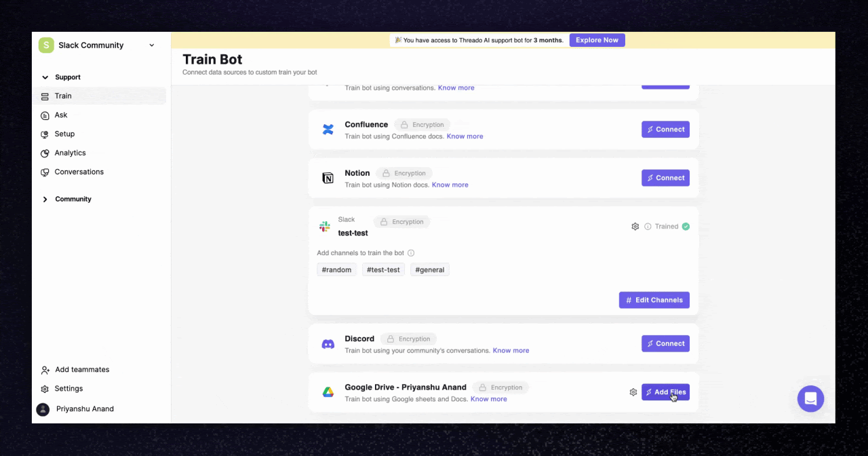The width and height of the screenshot is (868, 456).
Task: Click the Google Drive logo icon
Action: click(328, 392)
